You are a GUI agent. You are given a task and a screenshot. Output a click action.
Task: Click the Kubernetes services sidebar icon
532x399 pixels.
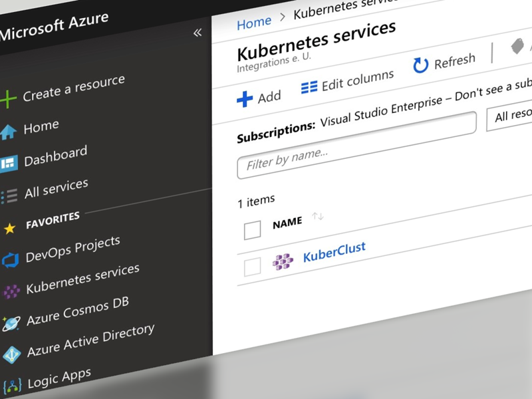[x=11, y=291]
